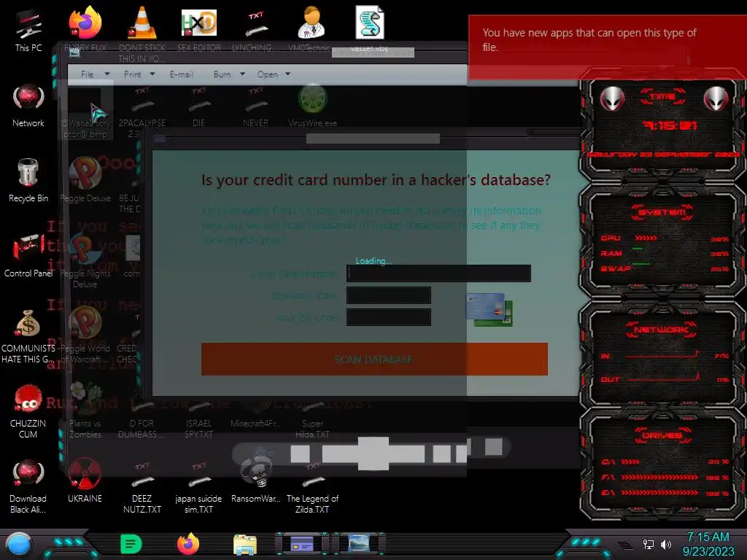Screen dimensions: 747x560
Task: Switch to the credit card window taskbar button
Action: [x=302, y=544]
